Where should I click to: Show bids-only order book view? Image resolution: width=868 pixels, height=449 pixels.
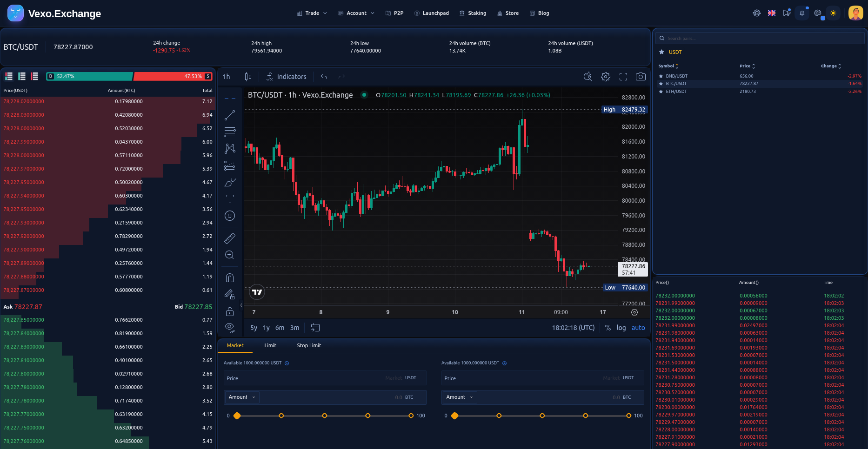tap(22, 76)
